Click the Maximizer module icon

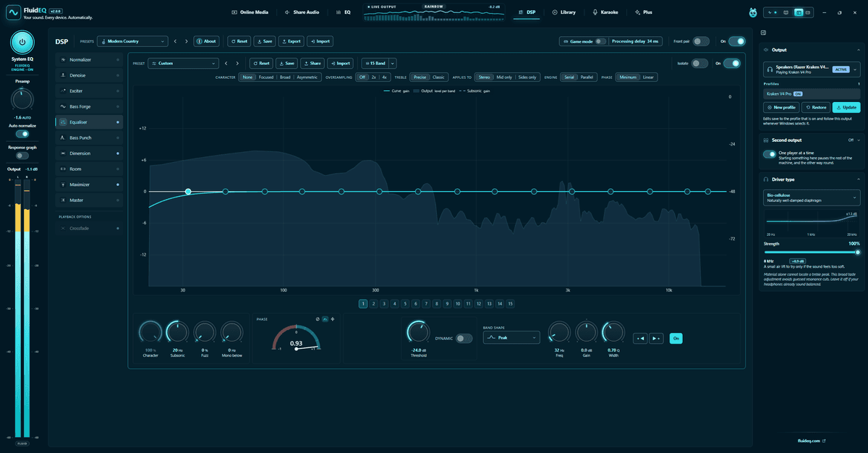[x=64, y=185]
